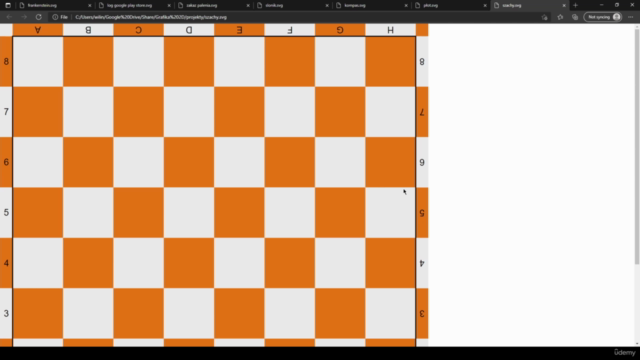Click the rotated 5 label right of the board

pyautogui.click(x=422, y=213)
